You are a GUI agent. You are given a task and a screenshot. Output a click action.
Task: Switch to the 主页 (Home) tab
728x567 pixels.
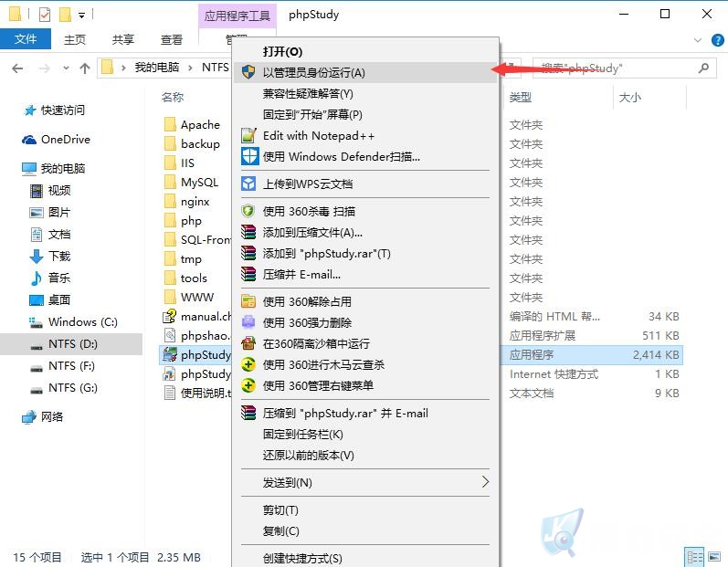pyautogui.click(x=74, y=39)
